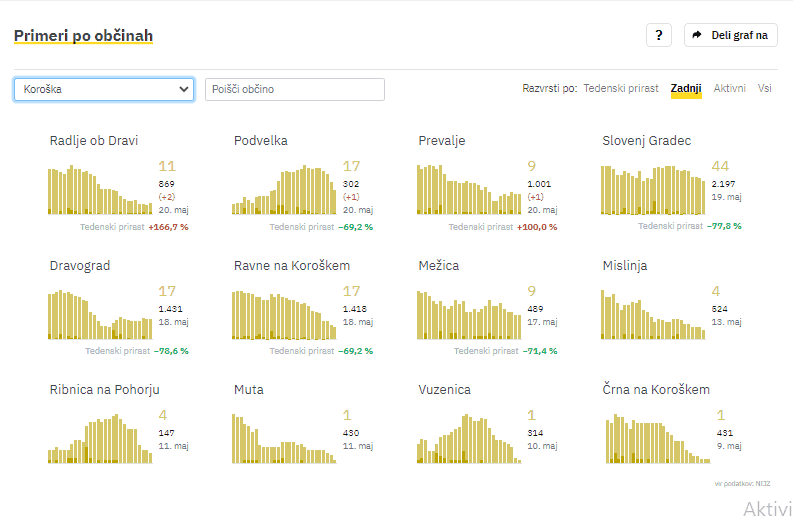Select the Zadnji sort option

coord(686,88)
